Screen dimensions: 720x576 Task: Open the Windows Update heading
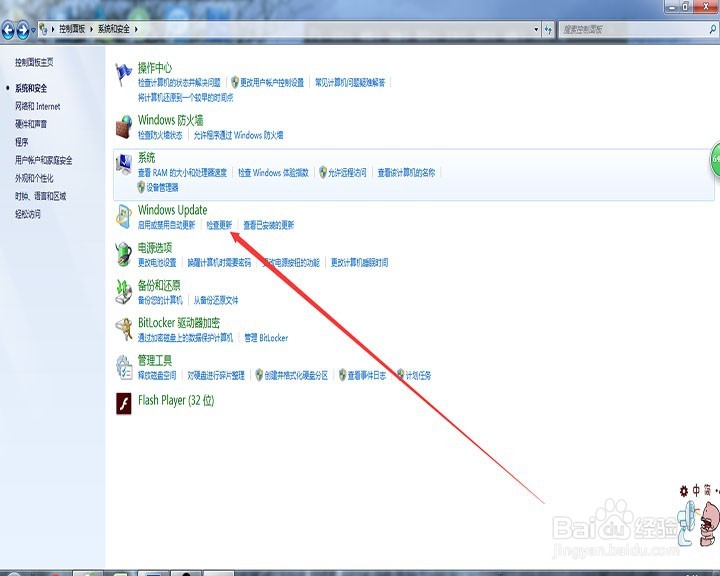(x=172, y=210)
